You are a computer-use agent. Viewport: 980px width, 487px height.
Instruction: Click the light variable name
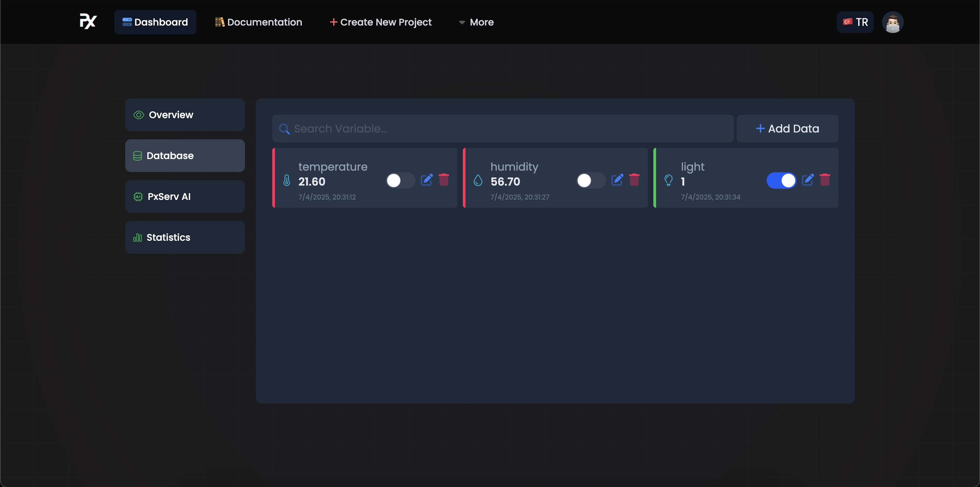[692, 167]
